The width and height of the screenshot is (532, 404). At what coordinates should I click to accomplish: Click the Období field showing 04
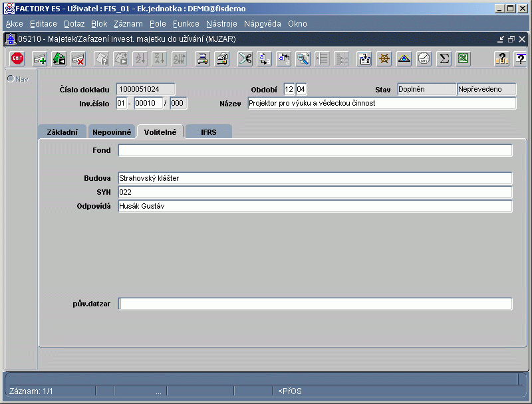click(x=301, y=89)
